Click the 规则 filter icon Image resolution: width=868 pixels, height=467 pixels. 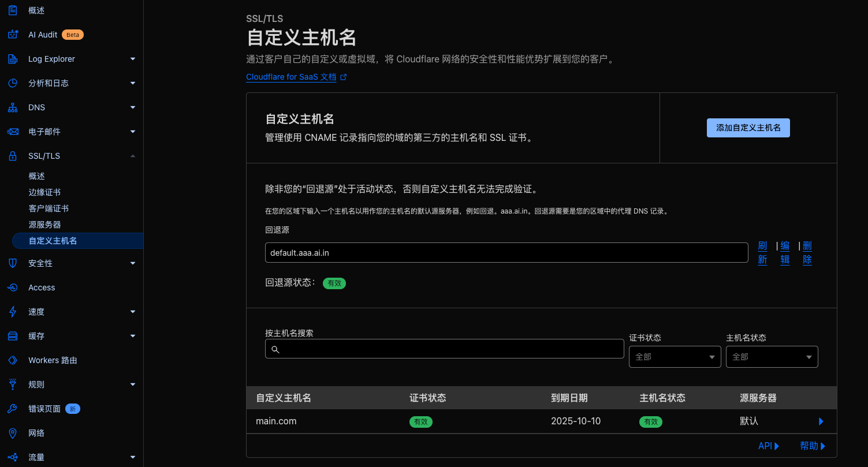click(x=13, y=384)
